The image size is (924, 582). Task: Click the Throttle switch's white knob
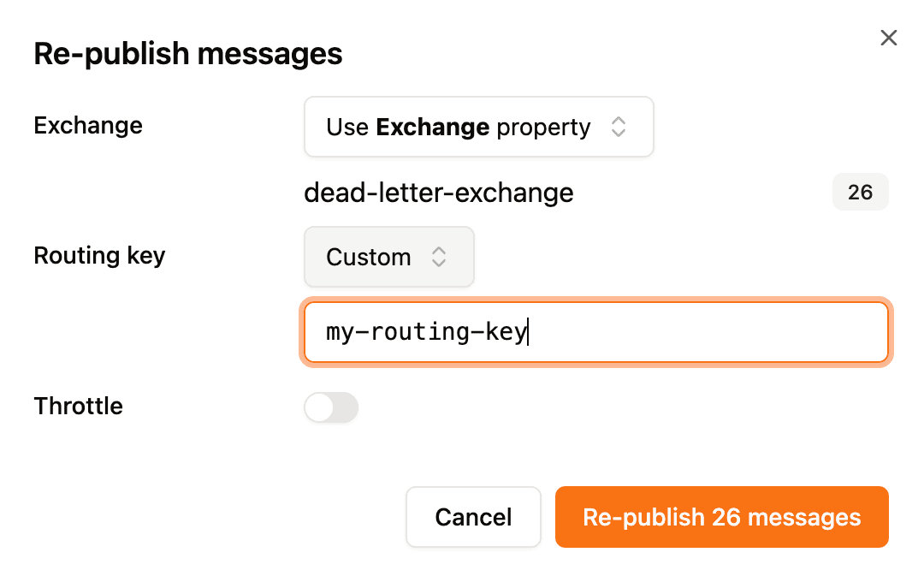pyautogui.click(x=319, y=408)
